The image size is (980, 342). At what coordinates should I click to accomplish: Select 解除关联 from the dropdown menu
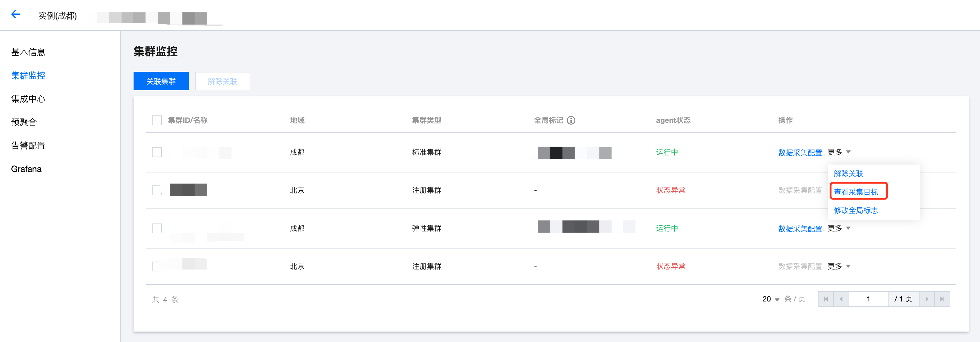tap(848, 173)
